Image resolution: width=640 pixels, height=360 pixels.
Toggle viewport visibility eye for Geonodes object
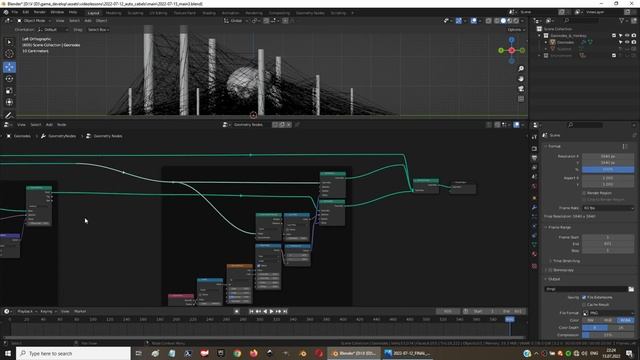627,42
